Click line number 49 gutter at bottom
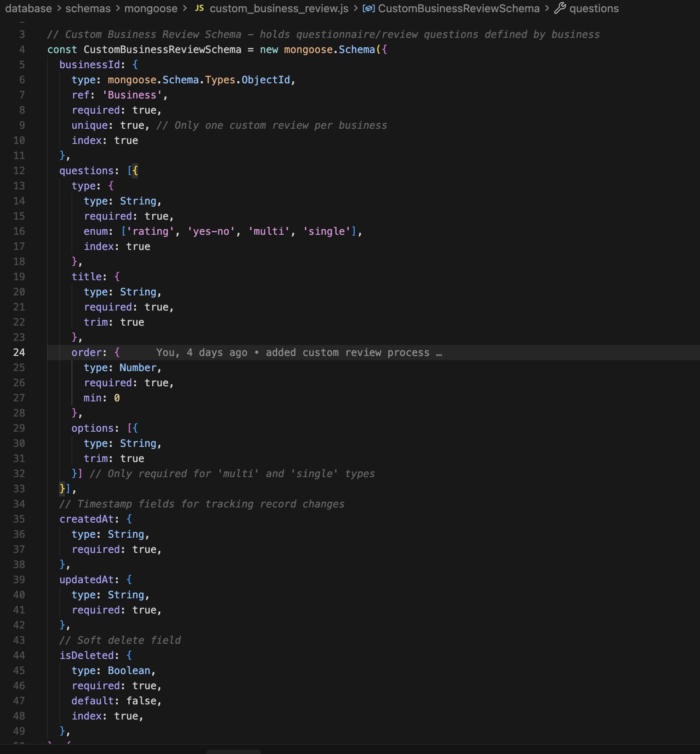 pos(19,731)
